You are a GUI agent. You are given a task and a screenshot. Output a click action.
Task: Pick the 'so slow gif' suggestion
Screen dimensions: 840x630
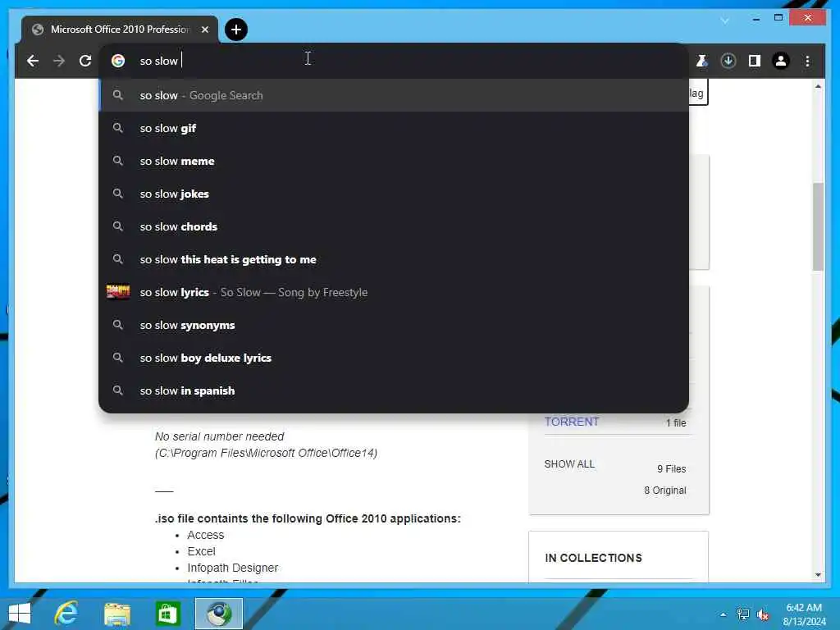point(394,128)
